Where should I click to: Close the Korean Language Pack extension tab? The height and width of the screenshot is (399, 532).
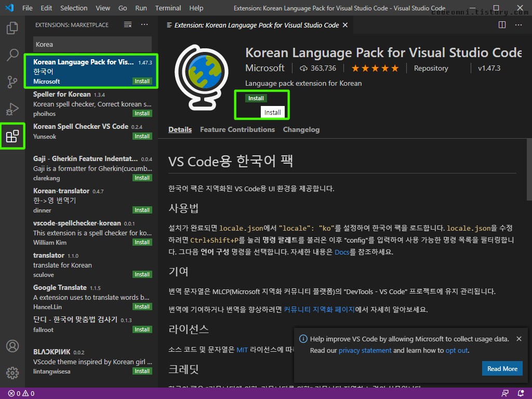click(x=345, y=25)
